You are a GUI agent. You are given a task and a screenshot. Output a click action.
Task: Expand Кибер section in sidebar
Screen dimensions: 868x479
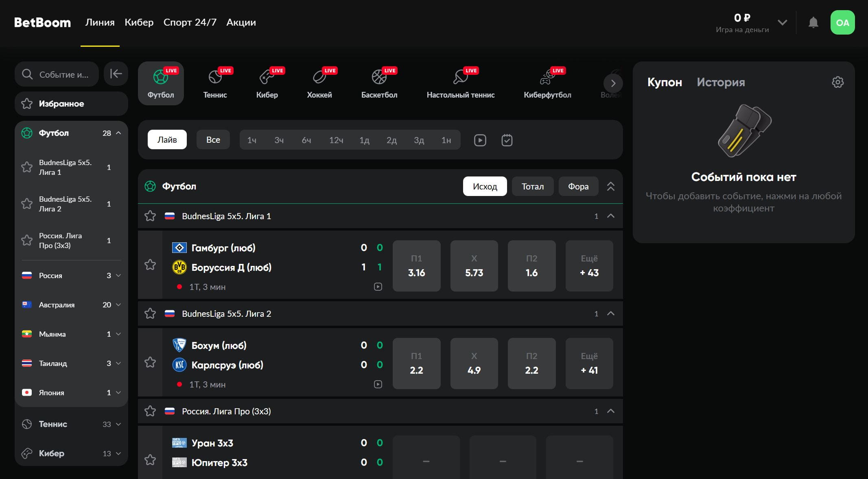tap(118, 453)
